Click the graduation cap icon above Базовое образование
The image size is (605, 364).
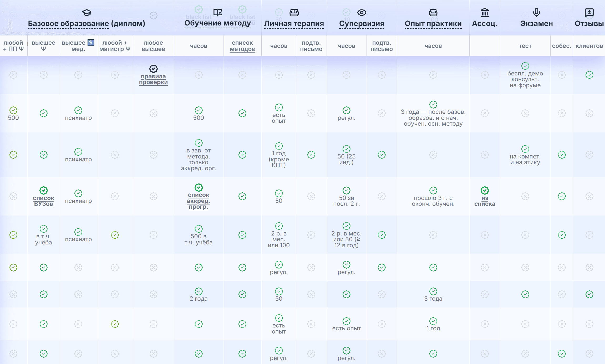pos(87,12)
